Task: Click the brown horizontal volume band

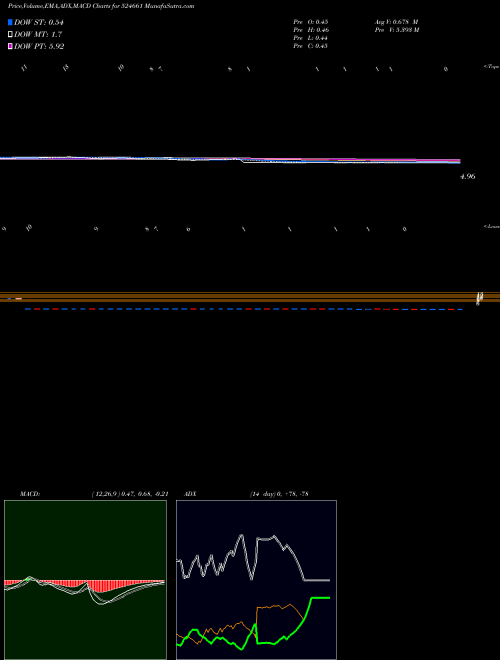Action: click(250, 297)
